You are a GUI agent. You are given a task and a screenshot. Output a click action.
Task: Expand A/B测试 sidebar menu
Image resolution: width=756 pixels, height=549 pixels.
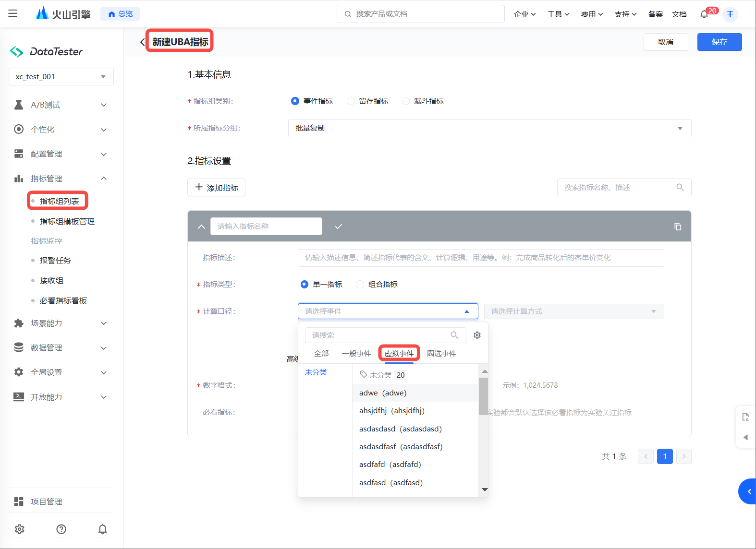[x=61, y=105]
